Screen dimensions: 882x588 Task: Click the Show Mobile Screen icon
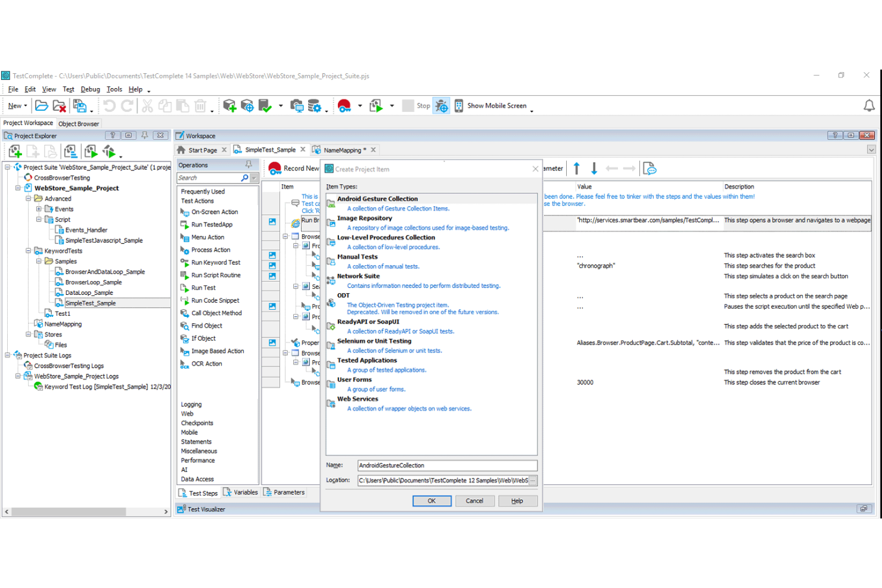tap(459, 105)
